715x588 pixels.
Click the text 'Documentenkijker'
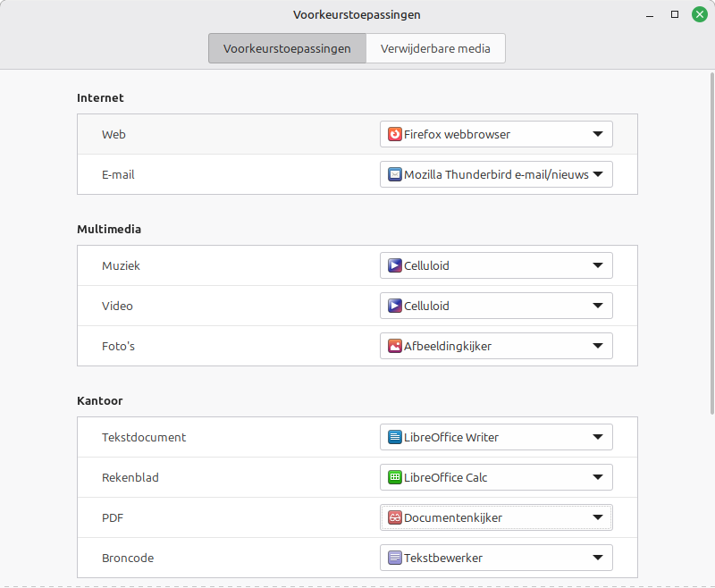453,517
